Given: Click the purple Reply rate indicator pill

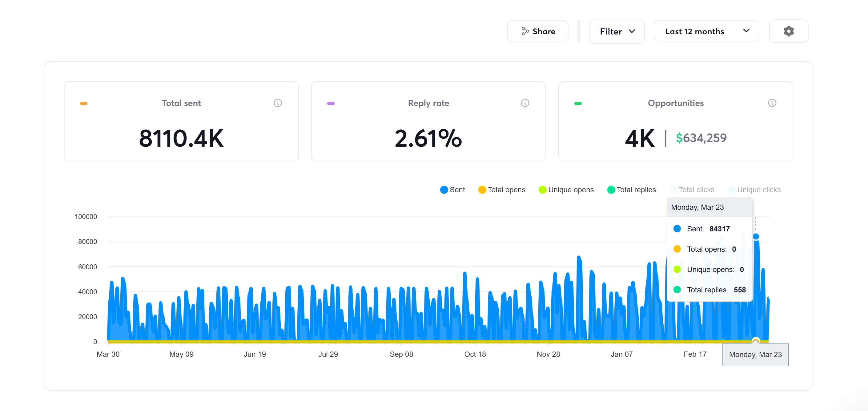Looking at the screenshot, I should click(331, 104).
